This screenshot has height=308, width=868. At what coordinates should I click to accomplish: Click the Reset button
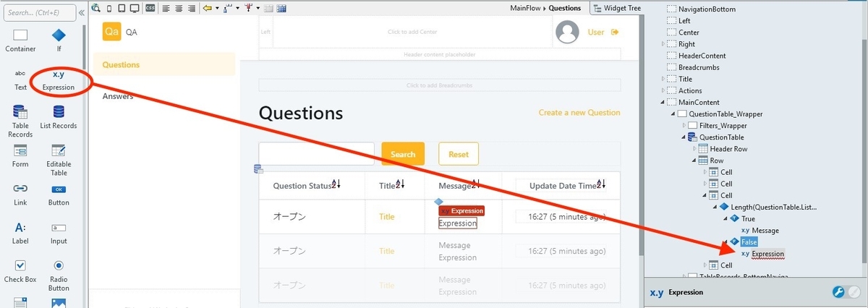pos(459,154)
